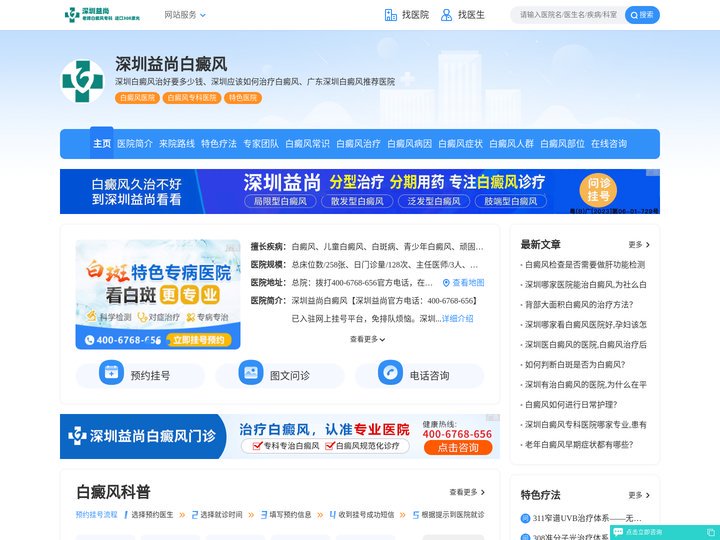Open 查看更多 beside 白癜风科普 heading
This screenshot has height=540, width=720.
click(467, 492)
